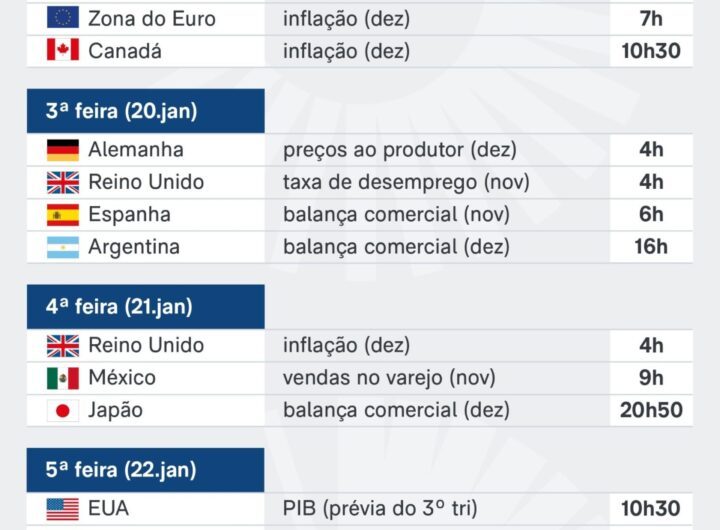Image resolution: width=720 pixels, height=530 pixels.
Task: Click the Euro Zone flag icon
Action: (x=63, y=18)
